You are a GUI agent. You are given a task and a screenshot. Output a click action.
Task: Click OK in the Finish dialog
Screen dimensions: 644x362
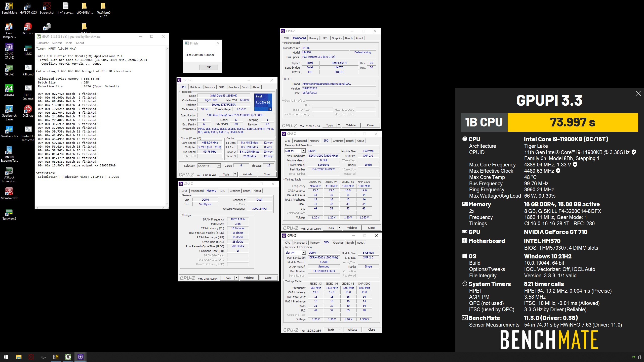(x=209, y=67)
